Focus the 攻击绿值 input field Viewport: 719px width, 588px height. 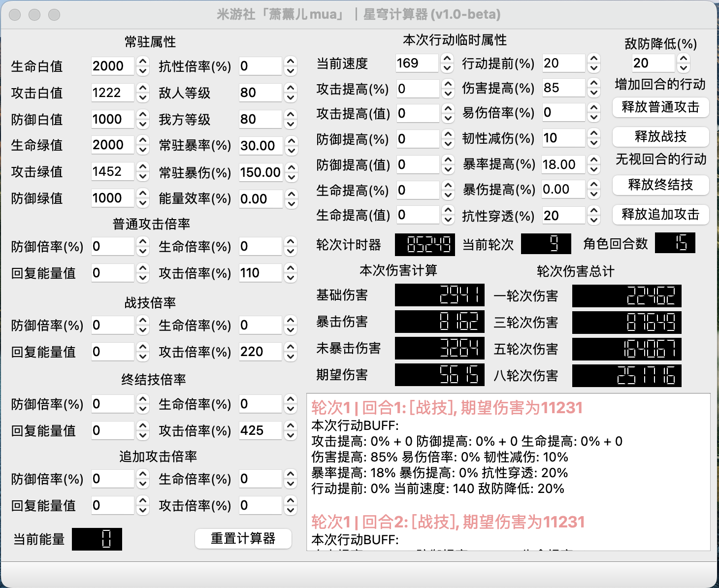112,172
